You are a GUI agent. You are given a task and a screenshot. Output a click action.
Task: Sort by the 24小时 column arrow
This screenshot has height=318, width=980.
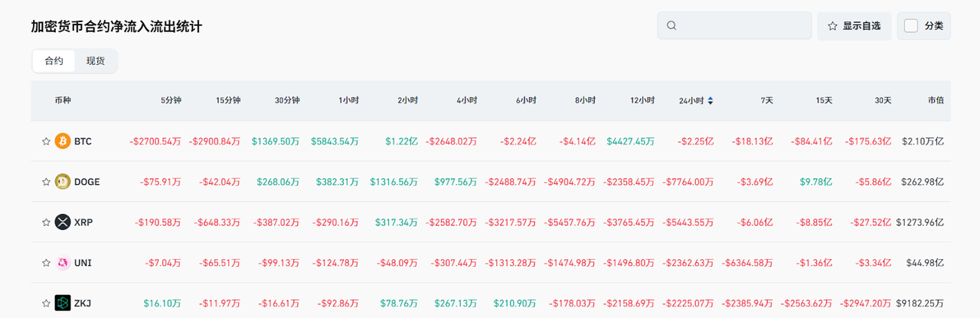pos(710,101)
